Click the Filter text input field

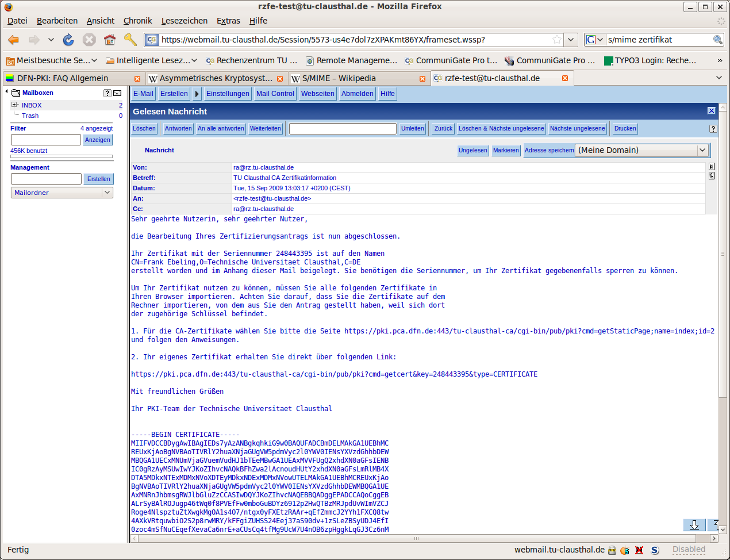(x=46, y=140)
